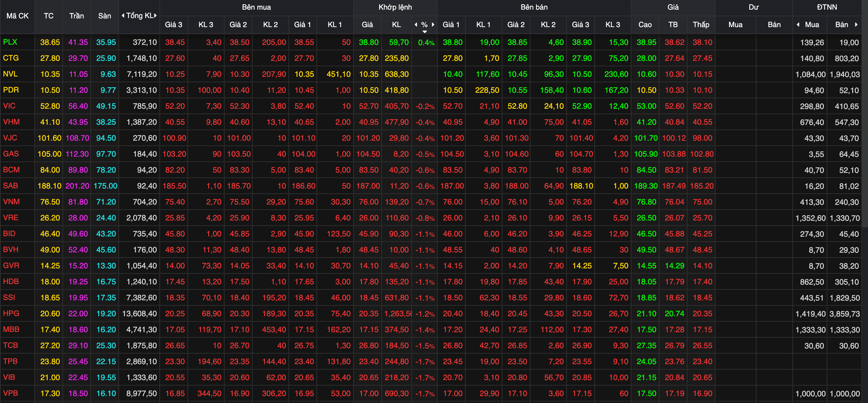
Task: Open VHM stock symbol
Action: (x=11, y=122)
